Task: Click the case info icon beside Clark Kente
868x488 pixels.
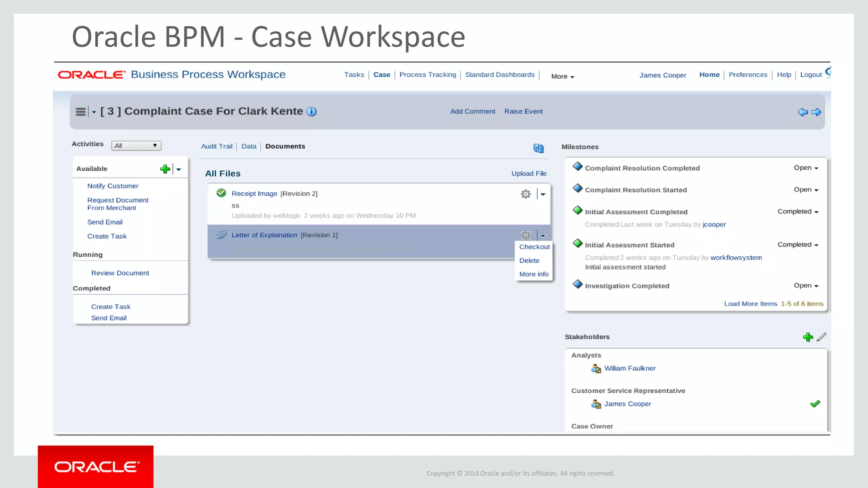Action: tap(312, 111)
